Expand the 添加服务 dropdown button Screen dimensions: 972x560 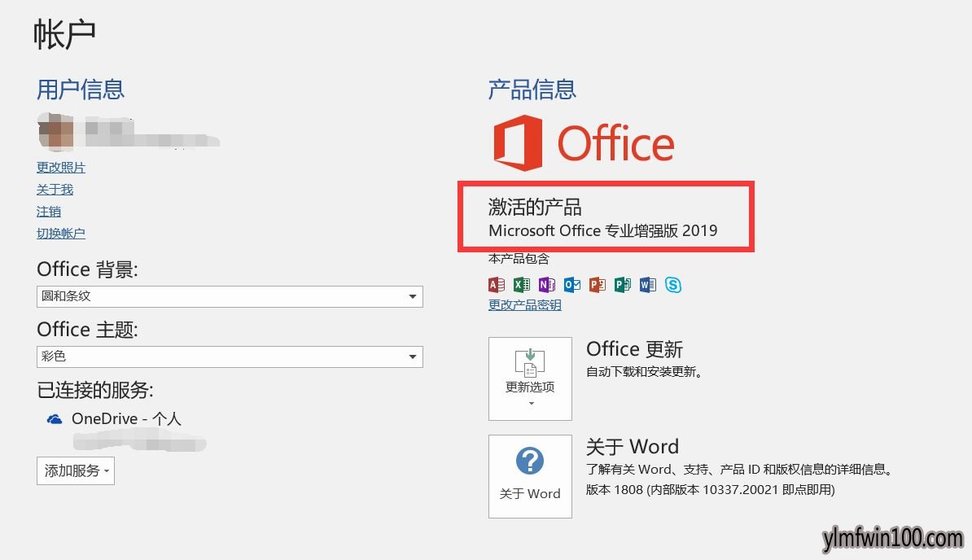76,470
